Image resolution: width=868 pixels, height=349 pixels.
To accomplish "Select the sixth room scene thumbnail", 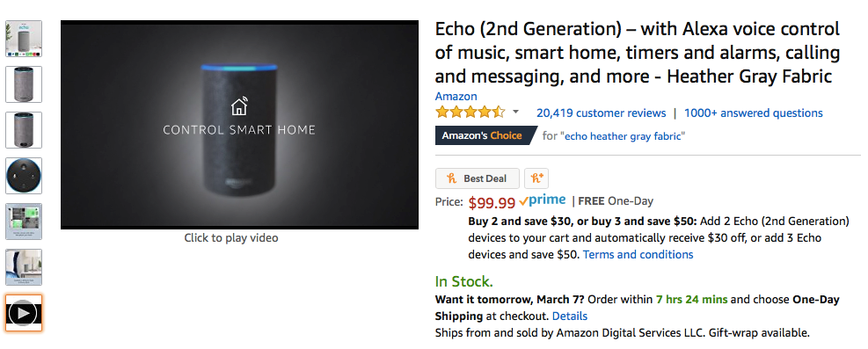I will 24,267.
